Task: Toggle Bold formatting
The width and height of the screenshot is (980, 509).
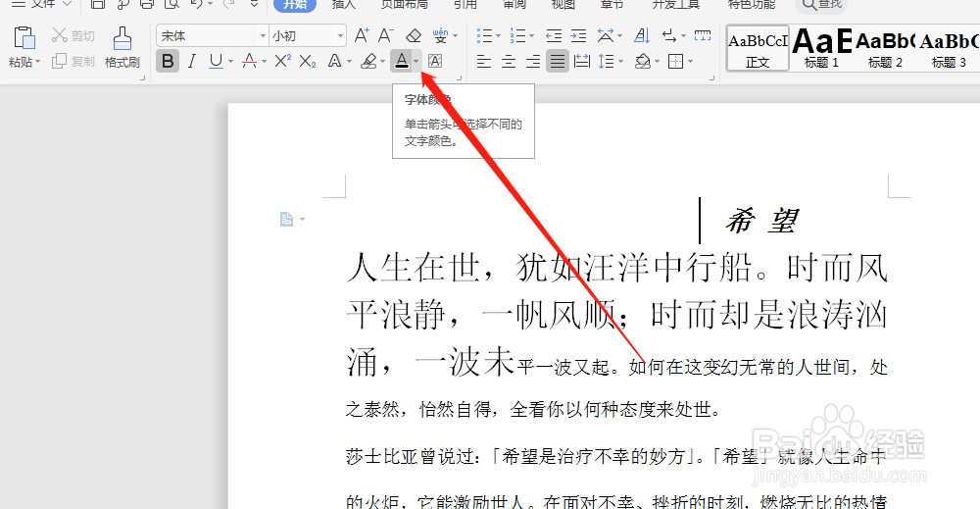Action: pos(167,61)
